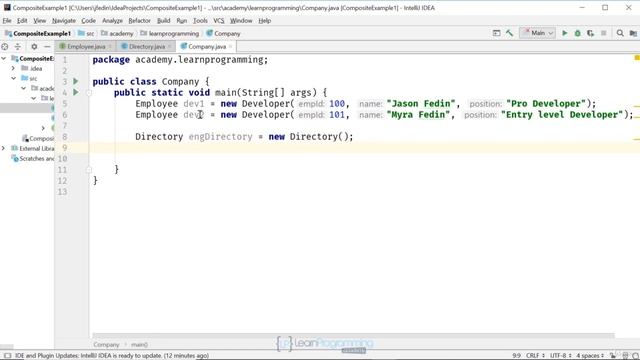Image resolution: width=640 pixels, height=360 pixels.
Task: Select the CompositeExample1.iml file in tree
Action: [x=38, y=138]
